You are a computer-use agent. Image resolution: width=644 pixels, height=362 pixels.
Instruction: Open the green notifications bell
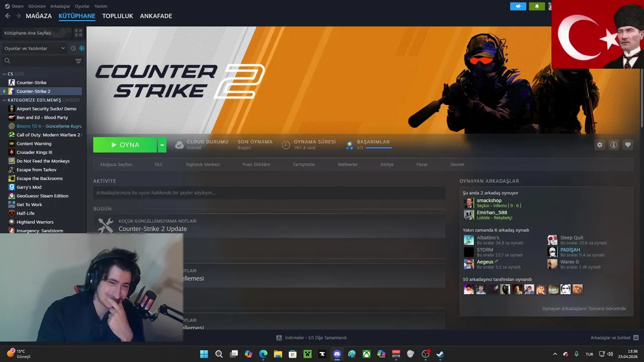pyautogui.click(x=537, y=7)
